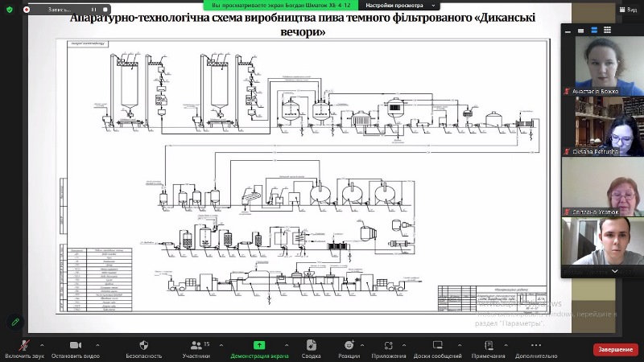Click the red recording indicator dot
The height and width of the screenshot is (362, 644).
[27, 9]
